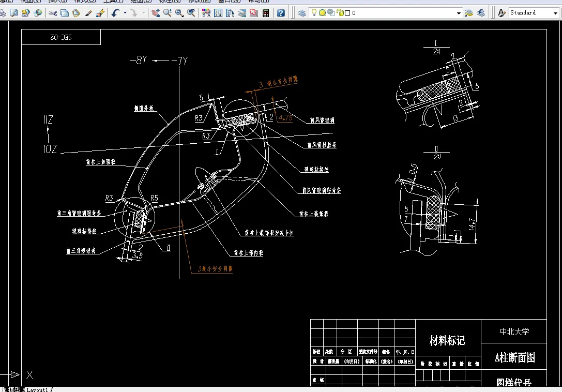This screenshot has width=562, height=392.
Task: Select the mirrored SEC-02 label box
Action: click(x=61, y=37)
